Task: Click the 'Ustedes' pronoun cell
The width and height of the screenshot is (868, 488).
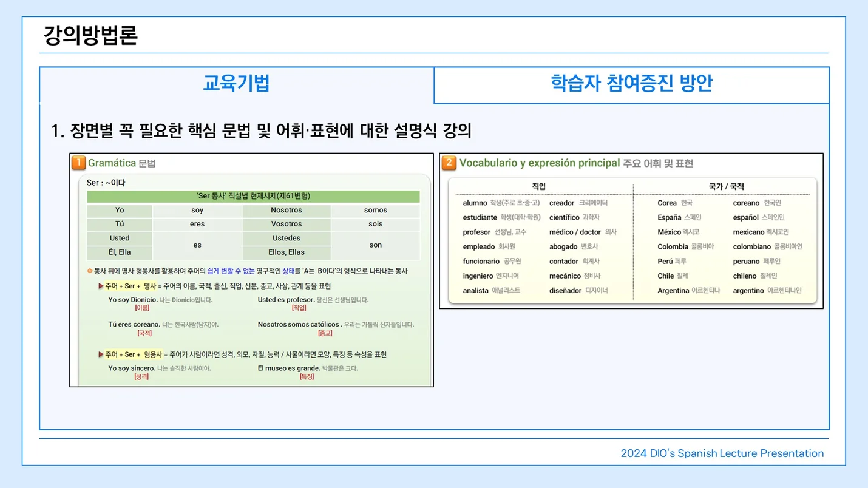Action: point(287,238)
